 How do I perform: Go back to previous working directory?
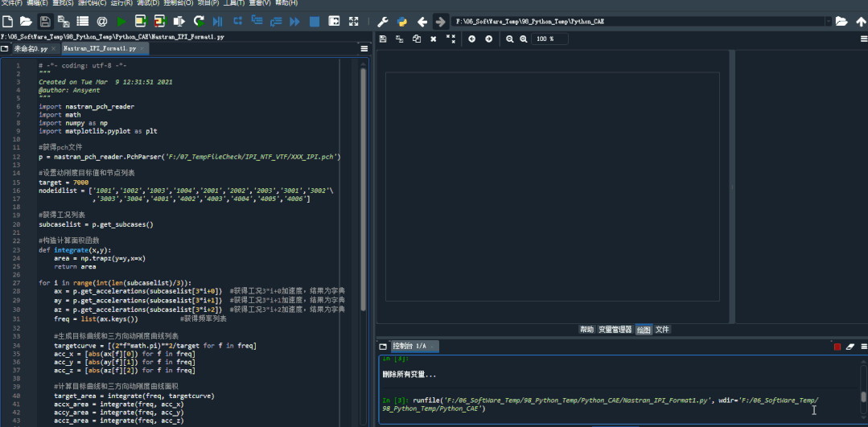coord(422,22)
